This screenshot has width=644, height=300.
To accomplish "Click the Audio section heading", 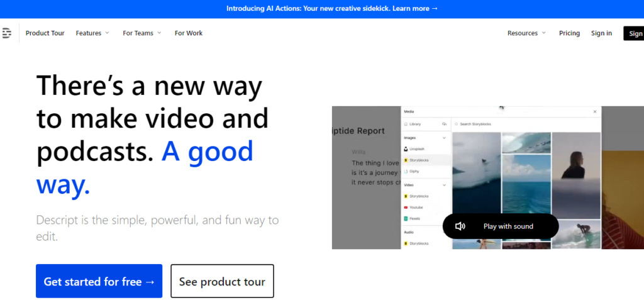I will pos(409,232).
